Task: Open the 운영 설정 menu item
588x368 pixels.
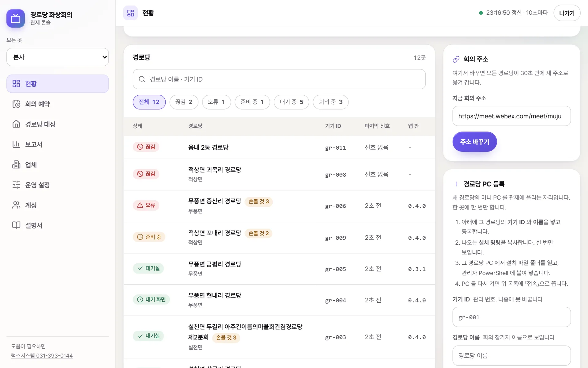Action: (x=58, y=185)
